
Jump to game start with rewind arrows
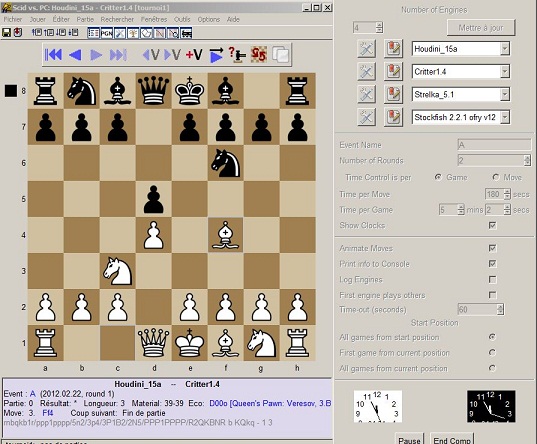tap(53, 54)
